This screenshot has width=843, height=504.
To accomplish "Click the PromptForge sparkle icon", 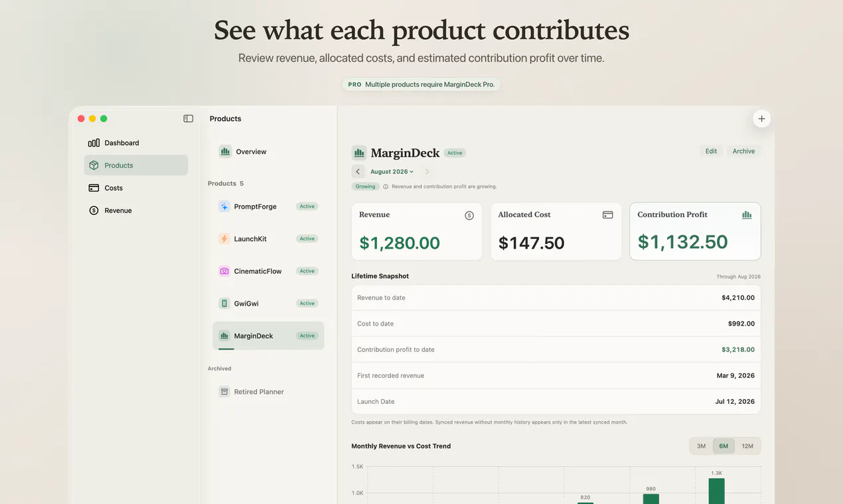I will 224,206.
